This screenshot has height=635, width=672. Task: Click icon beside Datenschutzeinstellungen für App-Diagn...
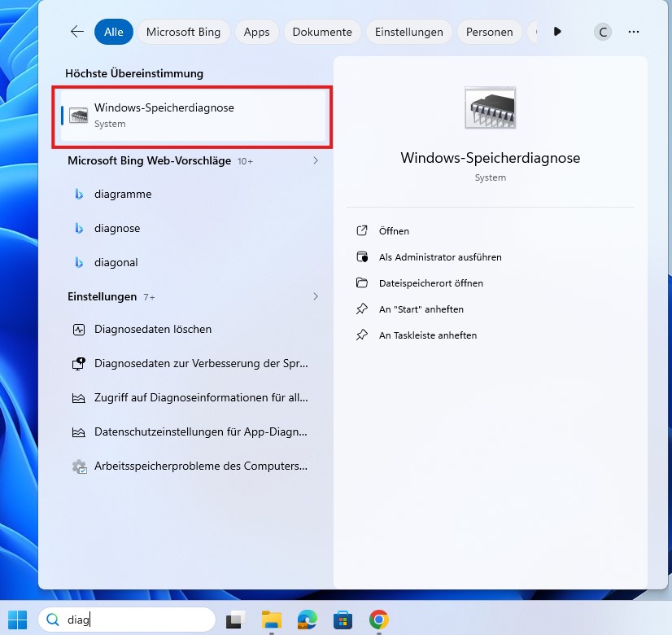tap(78, 432)
